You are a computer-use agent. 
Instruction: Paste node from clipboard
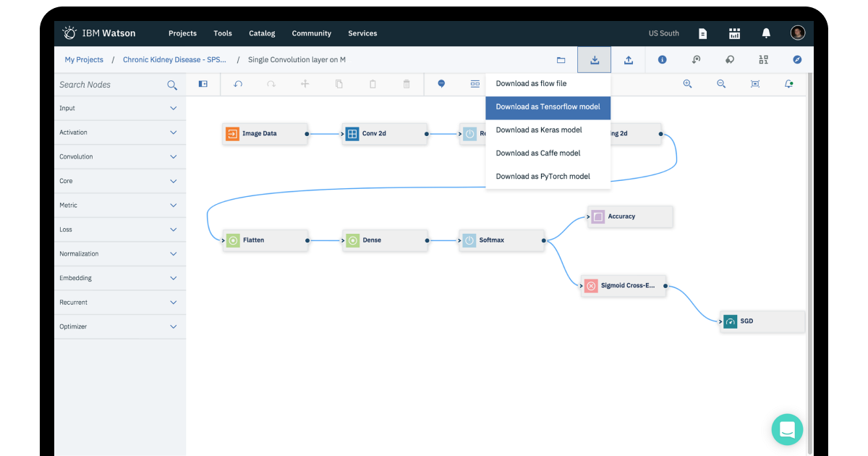(x=372, y=84)
